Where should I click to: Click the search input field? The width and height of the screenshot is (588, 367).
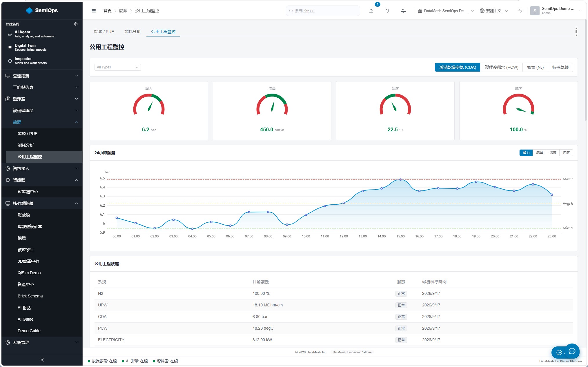tap(323, 11)
